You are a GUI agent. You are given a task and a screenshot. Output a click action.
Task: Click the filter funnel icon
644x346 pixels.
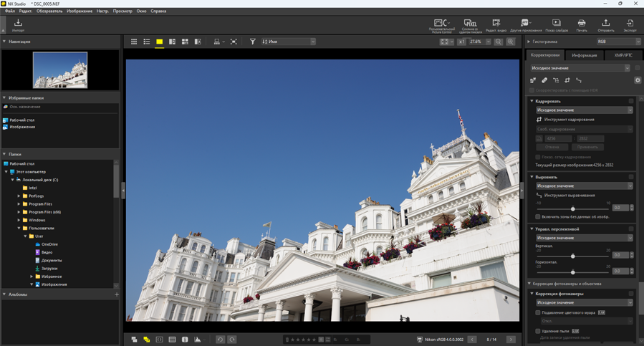coord(253,42)
